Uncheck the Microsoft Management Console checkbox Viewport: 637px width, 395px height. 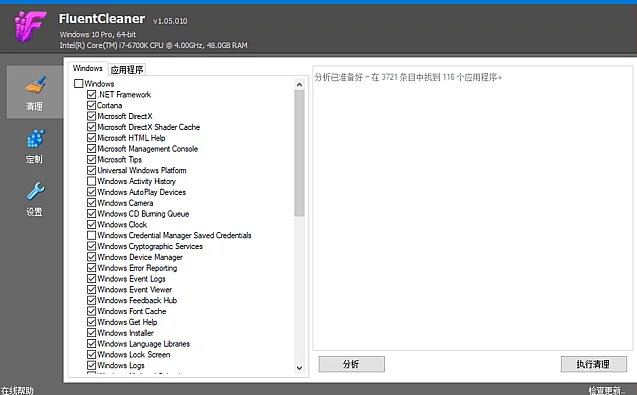(x=91, y=149)
